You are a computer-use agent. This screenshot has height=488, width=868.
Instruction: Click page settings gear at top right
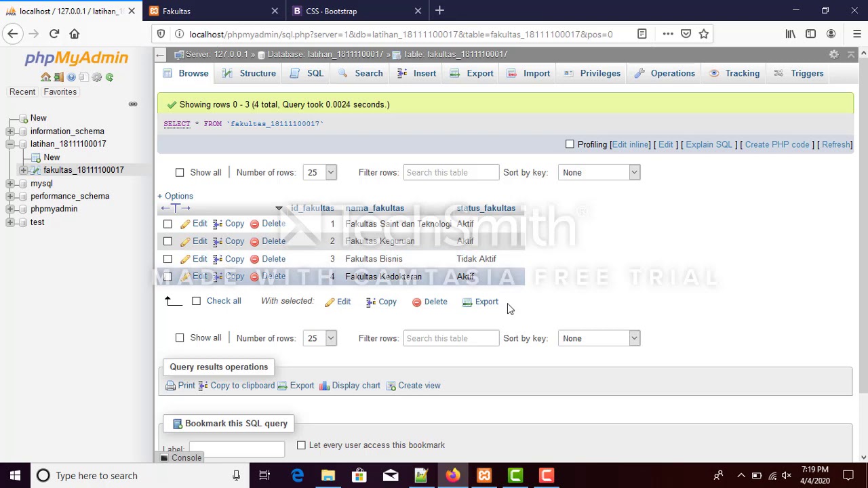(834, 54)
